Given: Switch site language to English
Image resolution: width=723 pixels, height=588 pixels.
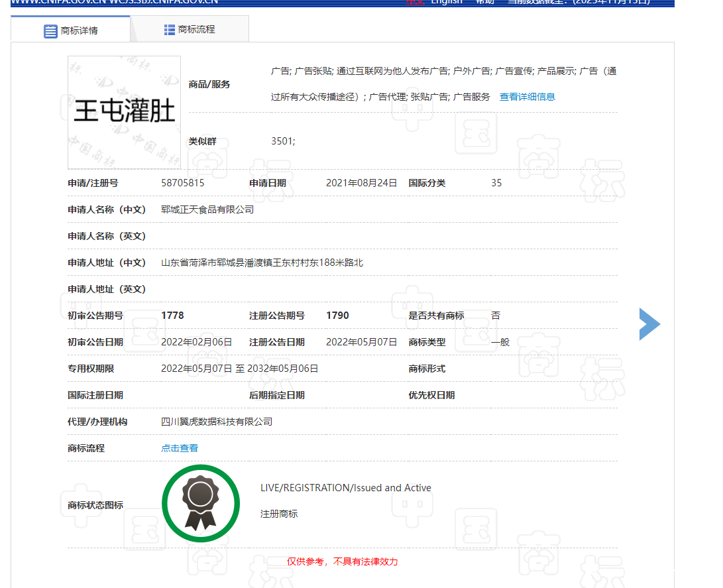Looking at the screenshot, I should tap(447, 2).
